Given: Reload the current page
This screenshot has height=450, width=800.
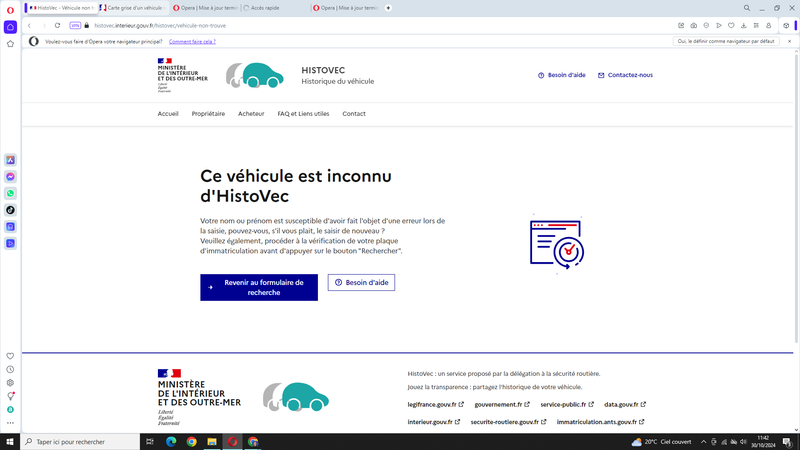Looking at the screenshot, I should coord(58,26).
